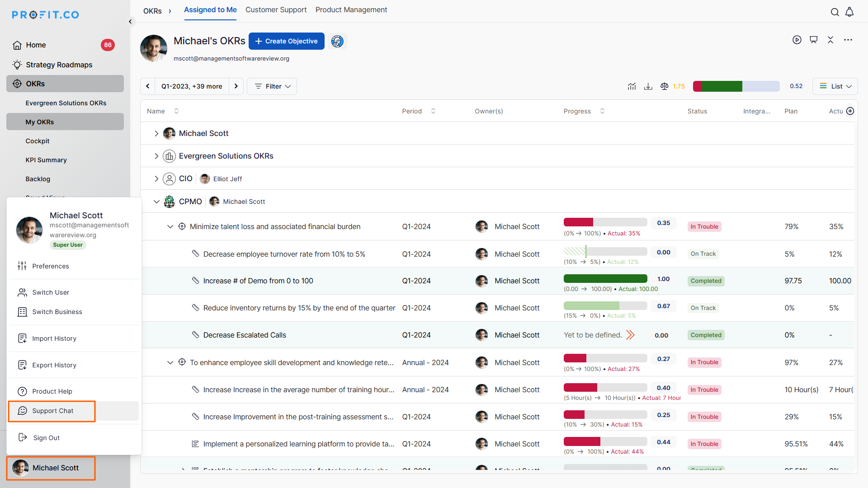
Task: Open the List view dropdown
Action: coord(835,86)
